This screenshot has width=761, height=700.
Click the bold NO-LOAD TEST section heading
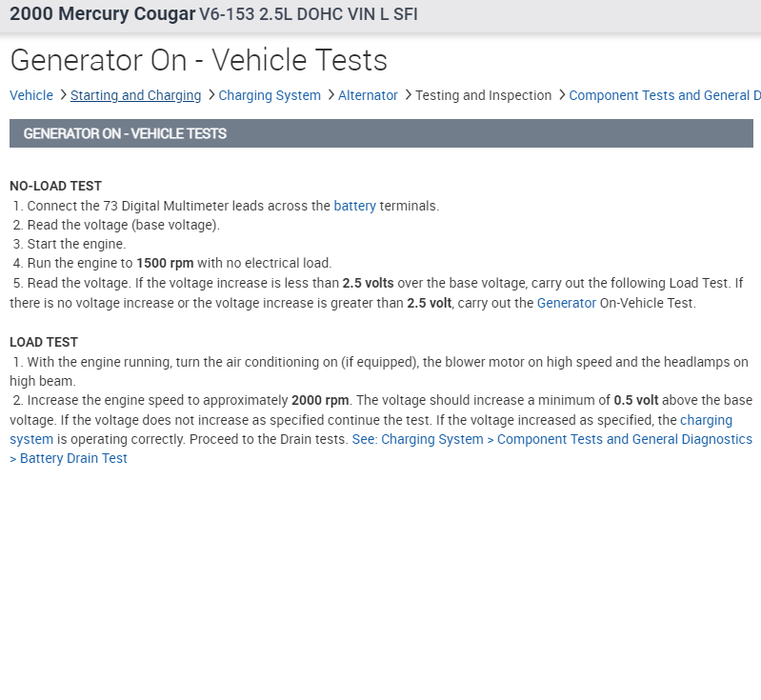(55, 186)
